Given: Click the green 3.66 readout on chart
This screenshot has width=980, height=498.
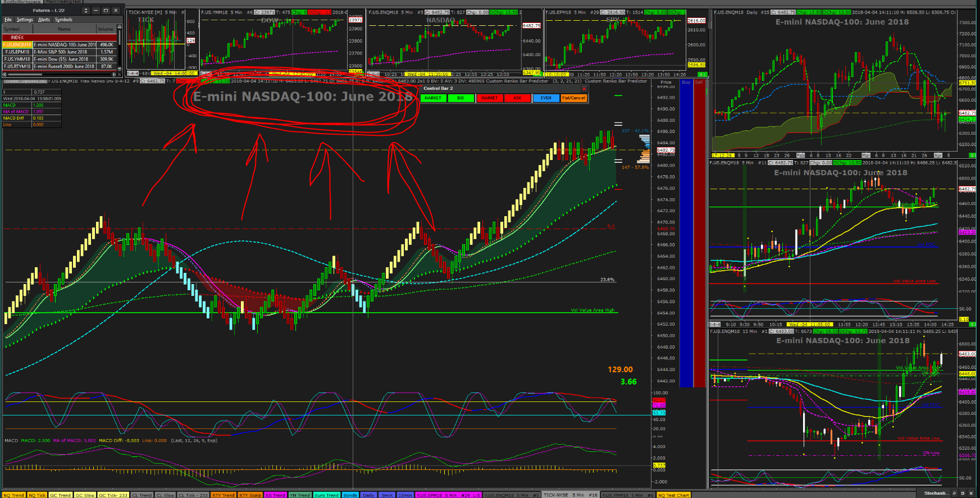Looking at the screenshot, I should coord(628,382).
